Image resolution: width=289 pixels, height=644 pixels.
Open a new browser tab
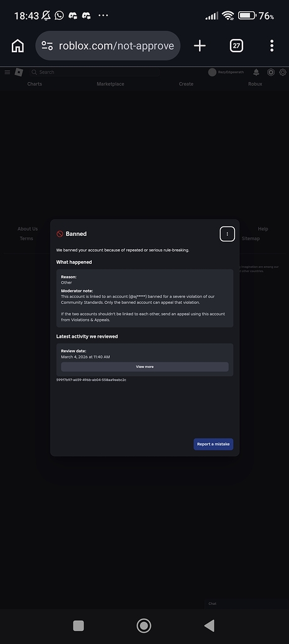pos(200,45)
